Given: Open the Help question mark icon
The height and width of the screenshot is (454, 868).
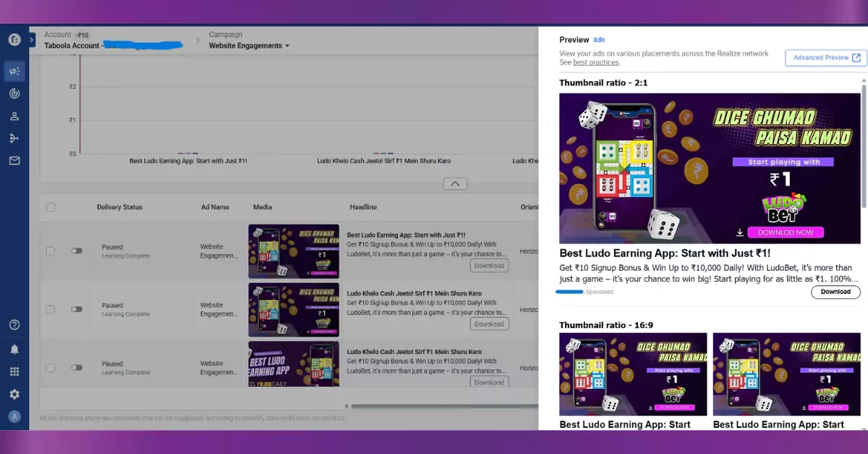Looking at the screenshot, I should tap(14, 325).
